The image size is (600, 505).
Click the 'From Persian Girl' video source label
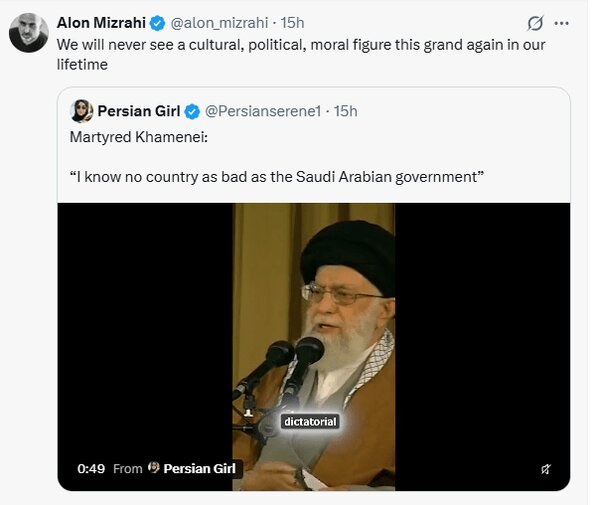point(174,468)
